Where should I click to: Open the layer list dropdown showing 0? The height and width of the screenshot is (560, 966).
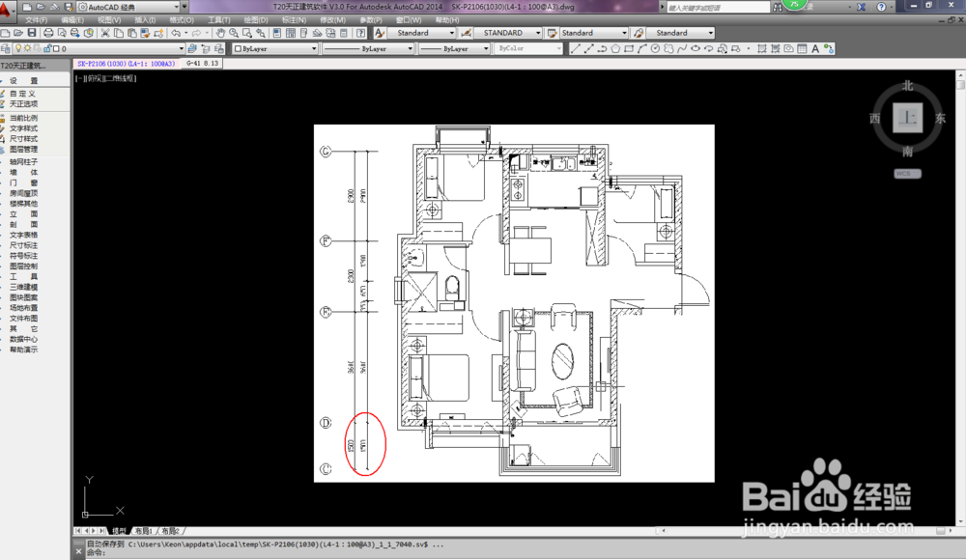[x=99, y=48]
